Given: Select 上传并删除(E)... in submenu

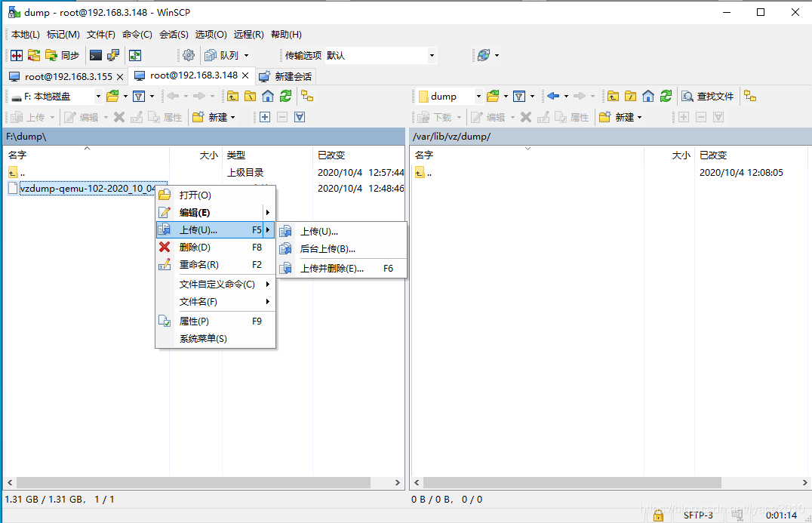Looking at the screenshot, I should pyautogui.click(x=342, y=269).
